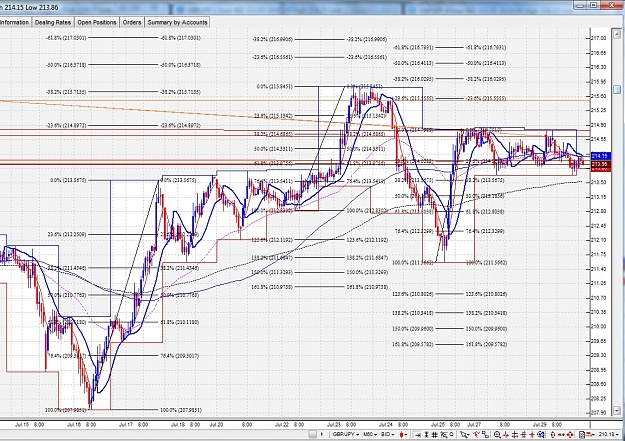This screenshot has height=441, width=625.
Task: Open the Dealing Rates tab
Action: tap(53, 22)
